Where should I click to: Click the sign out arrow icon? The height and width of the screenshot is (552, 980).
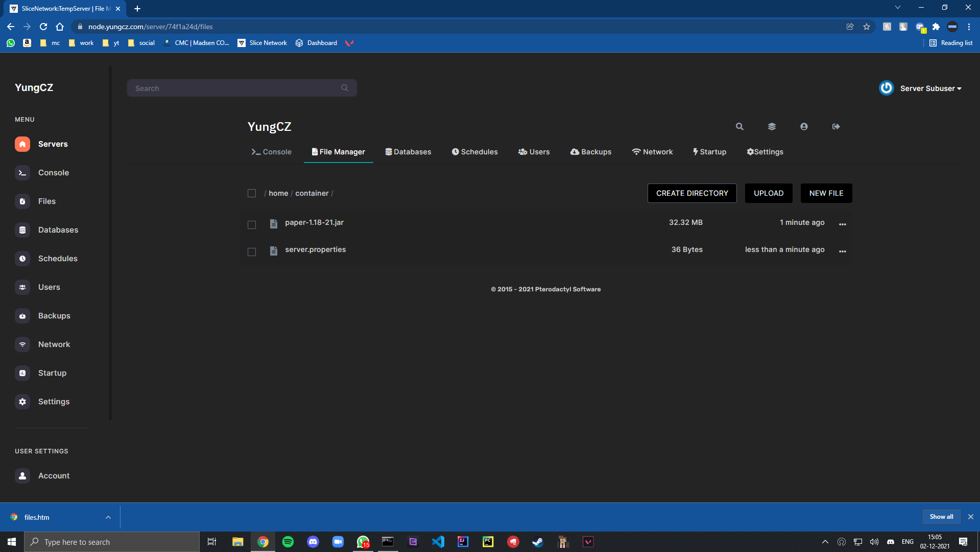click(x=836, y=126)
